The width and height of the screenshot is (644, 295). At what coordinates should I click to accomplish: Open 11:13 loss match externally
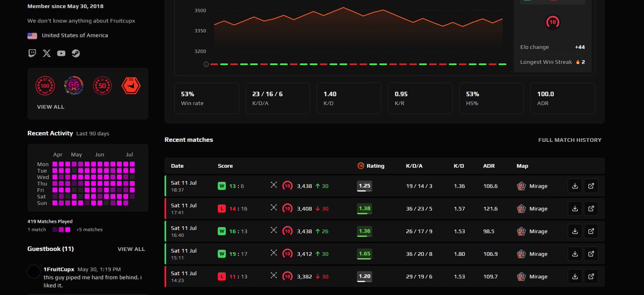[x=591, y=276]
